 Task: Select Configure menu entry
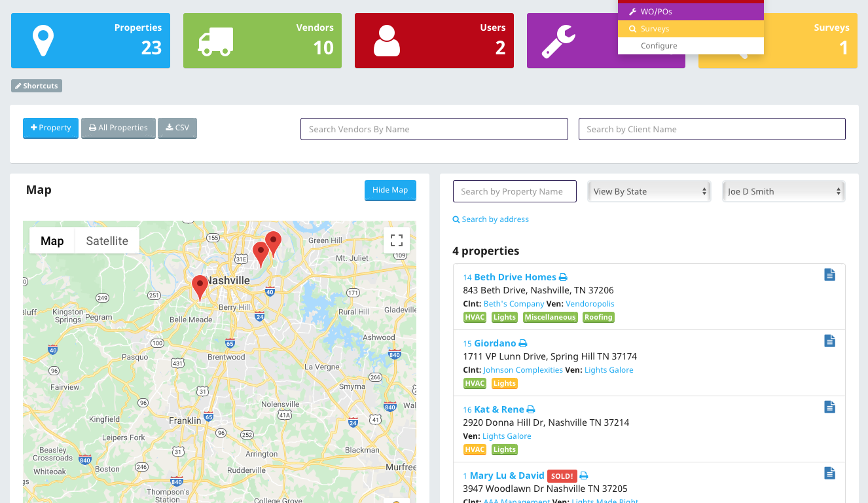(691, 46)
